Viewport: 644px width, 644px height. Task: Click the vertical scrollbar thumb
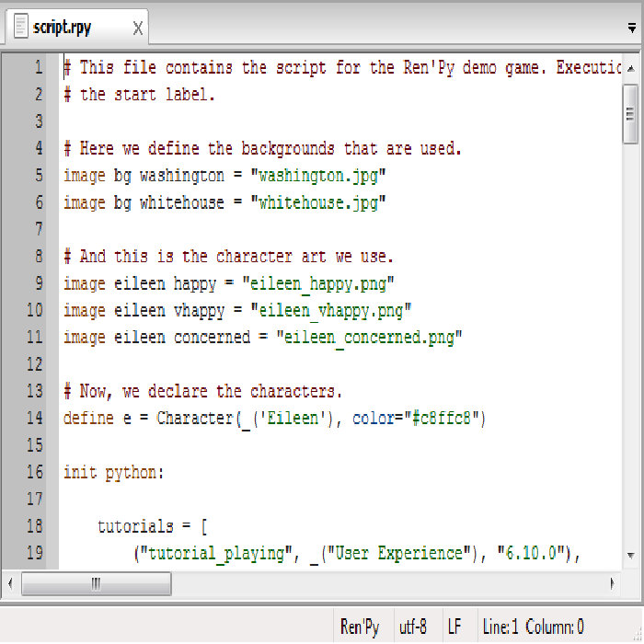click(630, 114)
